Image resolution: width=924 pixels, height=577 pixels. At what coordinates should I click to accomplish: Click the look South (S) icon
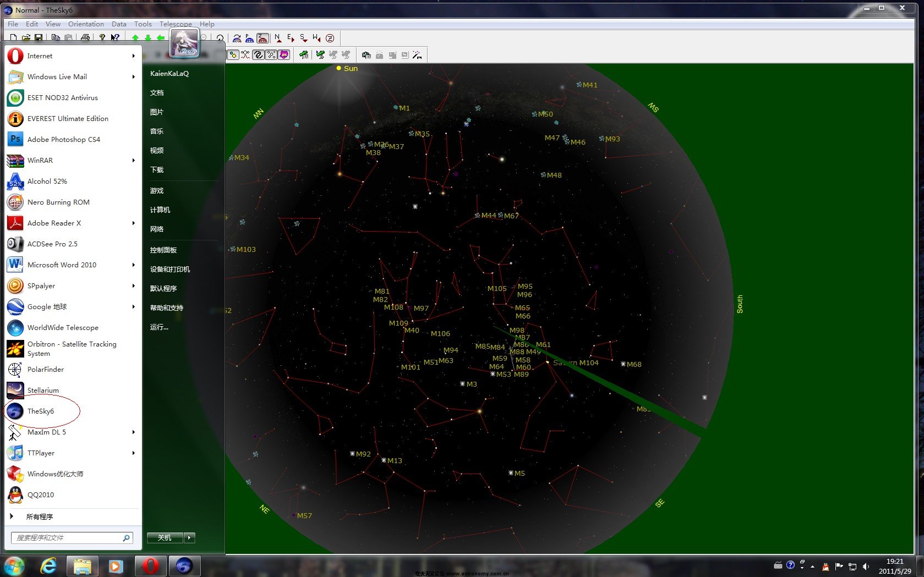pyautogui.click(x=304, y=38)
